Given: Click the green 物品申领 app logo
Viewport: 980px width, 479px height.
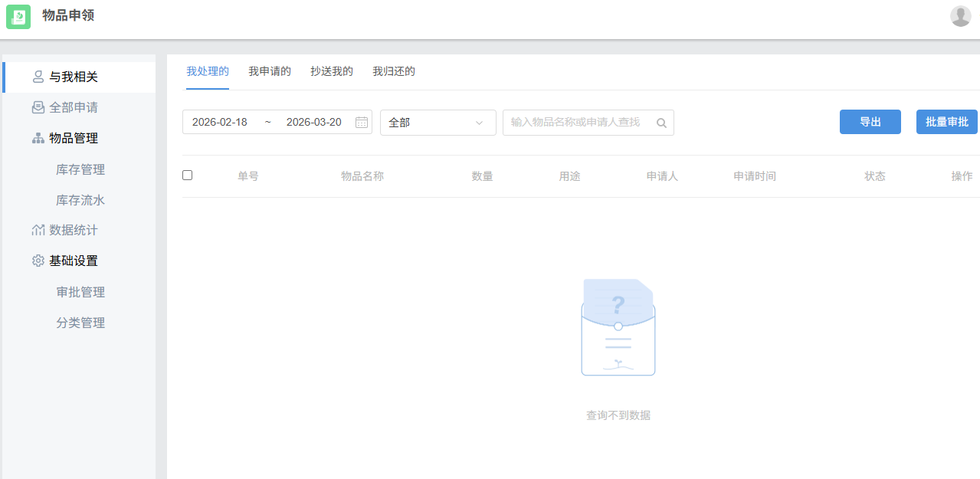Looking at the screenshot, I should point(18,17).
